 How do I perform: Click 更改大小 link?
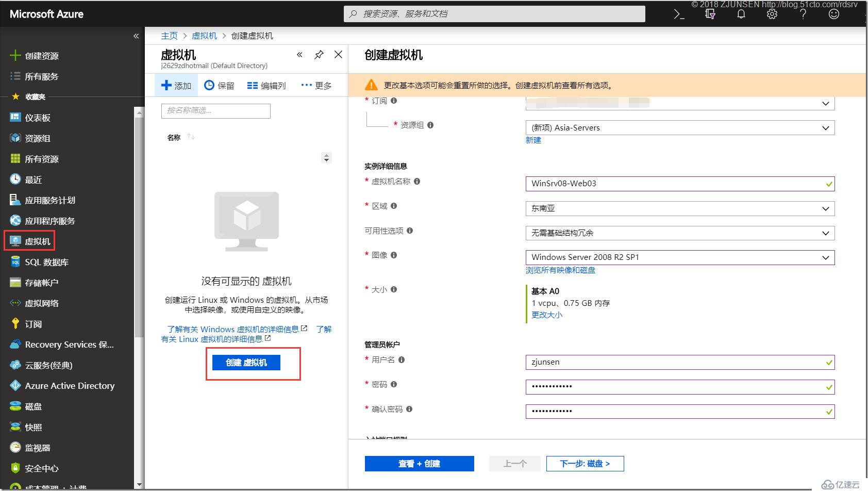(x=547, y=315)
